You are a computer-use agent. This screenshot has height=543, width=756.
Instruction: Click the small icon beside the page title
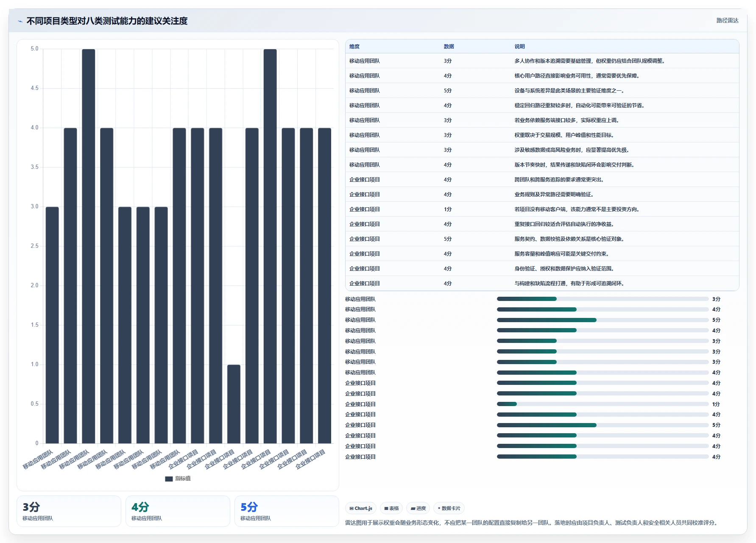coord(20,21)
